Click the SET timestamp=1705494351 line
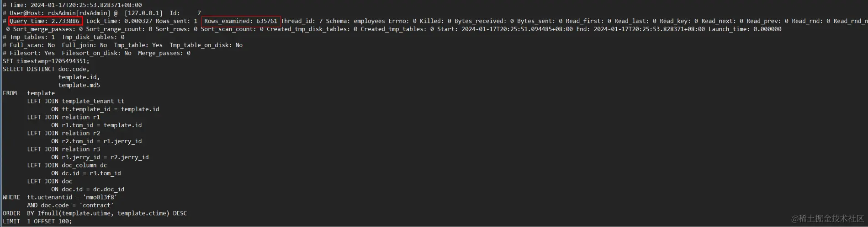Viewport: 868px width, 227px height. click(x=46, y=61)
